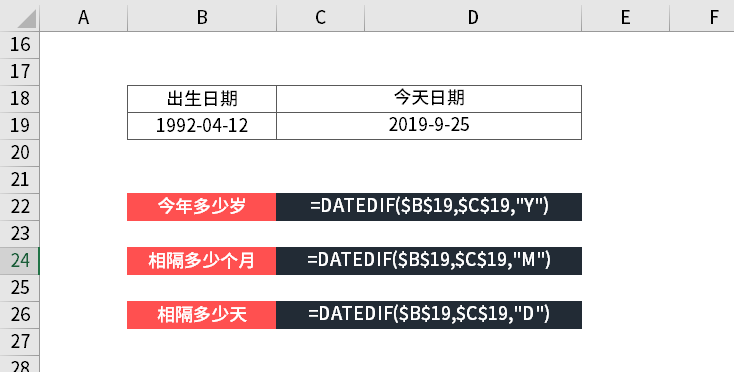Select row 22 header

tap(20, 206)
